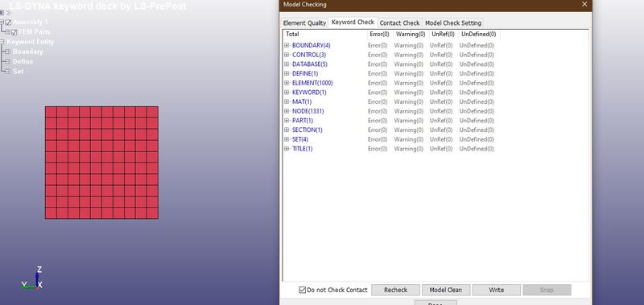Click Warning(0) in the CONTROL(3) row
This screenshot has width=644, height=305.
click(409, 55)
